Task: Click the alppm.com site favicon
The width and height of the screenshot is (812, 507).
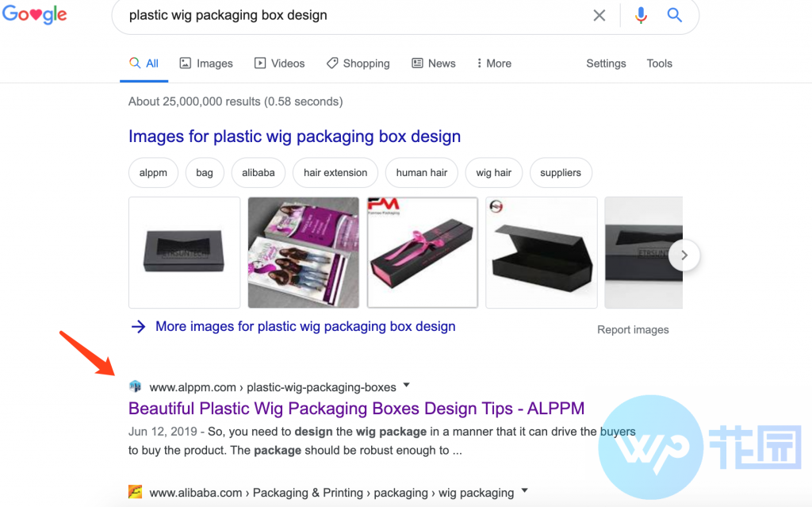Action: 135,386
